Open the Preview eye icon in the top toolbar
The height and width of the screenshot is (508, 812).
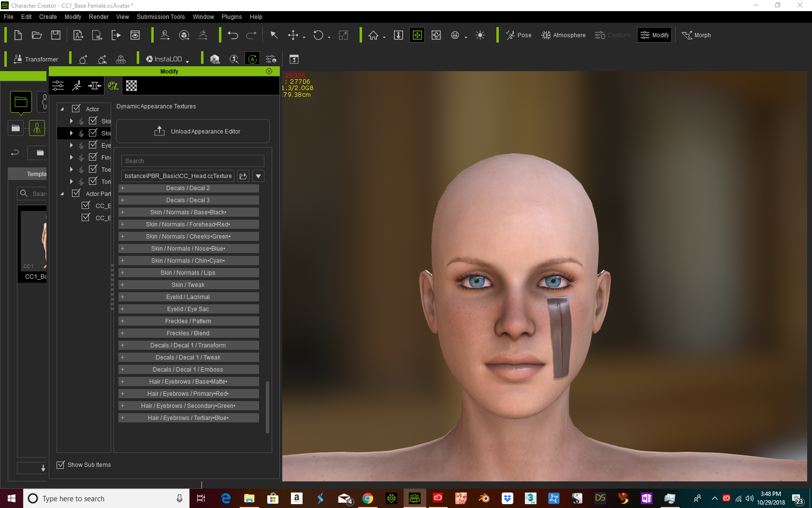135,35
